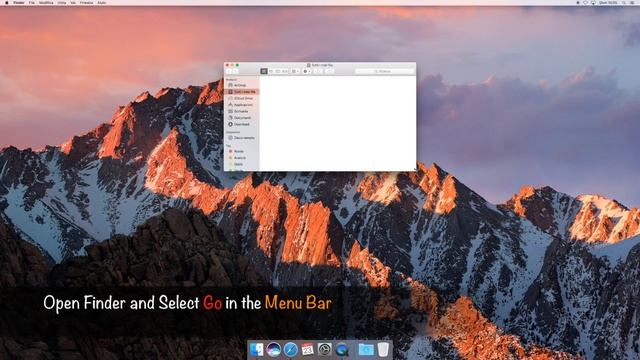Select the Arancio orange tag
The image size is (640, 360).
pos(241,158)
